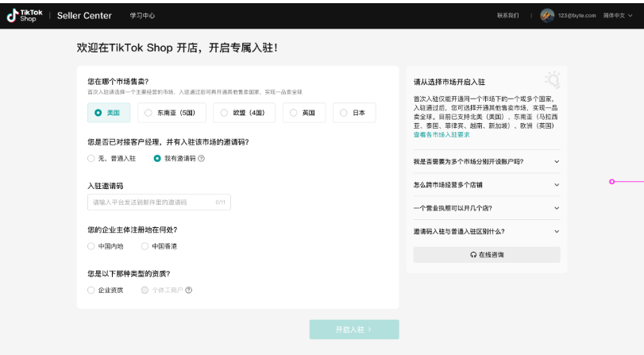Screen dimensions: 644x355
Task: Focus the 入驻邀请码 input field
Action: pyautogui.click(x=159, y=203)
